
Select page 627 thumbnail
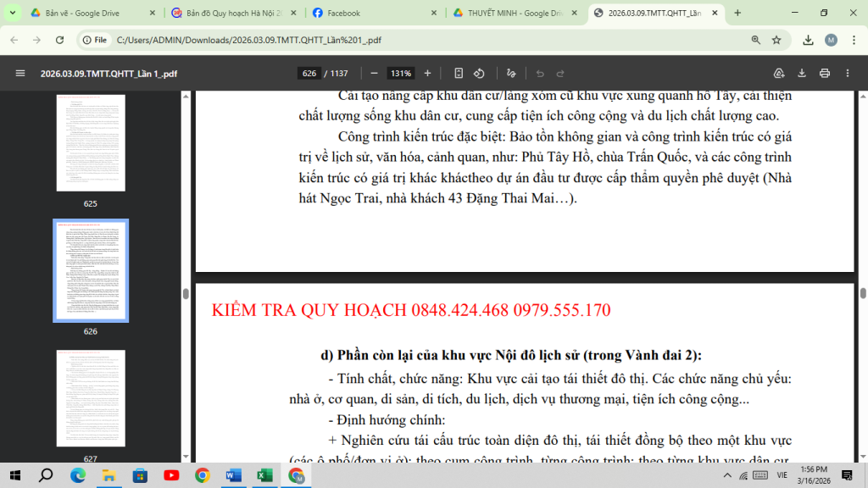pos(91,398)
